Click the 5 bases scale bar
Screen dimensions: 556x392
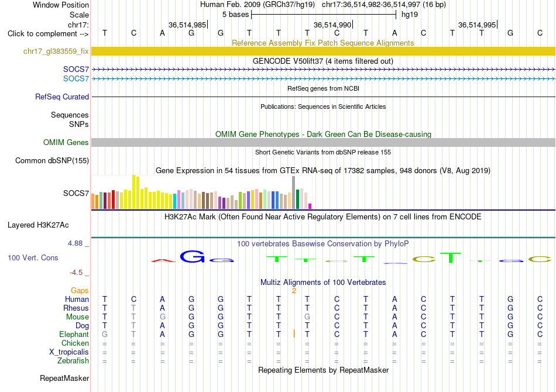click(x=324, y=15)
